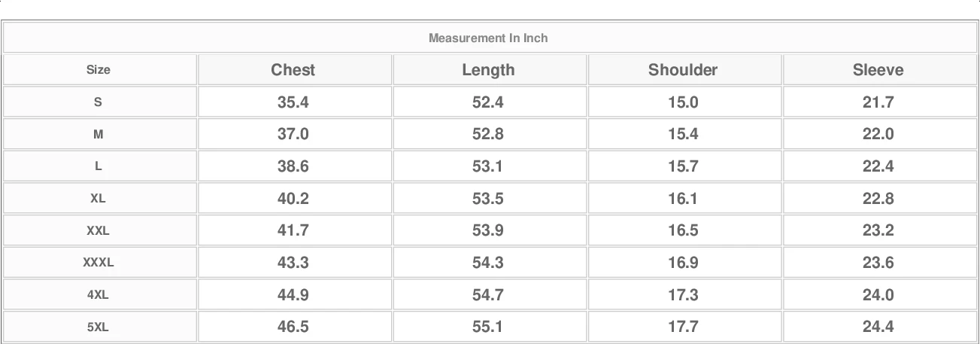Select length value 54.3 for XXXL

[x=488, y=263]
